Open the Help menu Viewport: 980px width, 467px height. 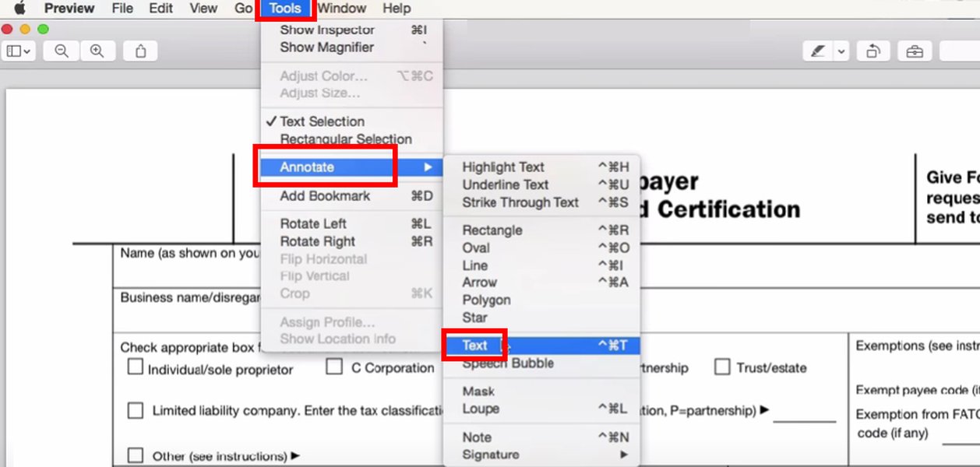[397, 9]
